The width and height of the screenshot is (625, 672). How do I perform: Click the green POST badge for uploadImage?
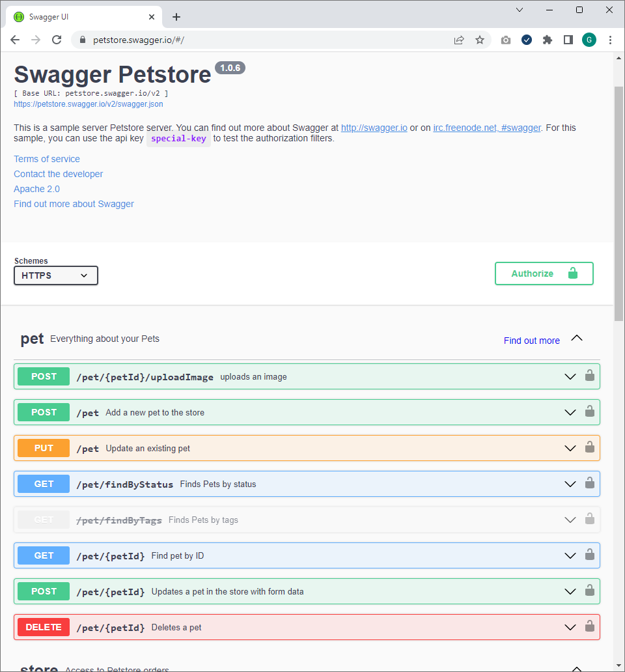pyautogui.click(x=44, y=376)
